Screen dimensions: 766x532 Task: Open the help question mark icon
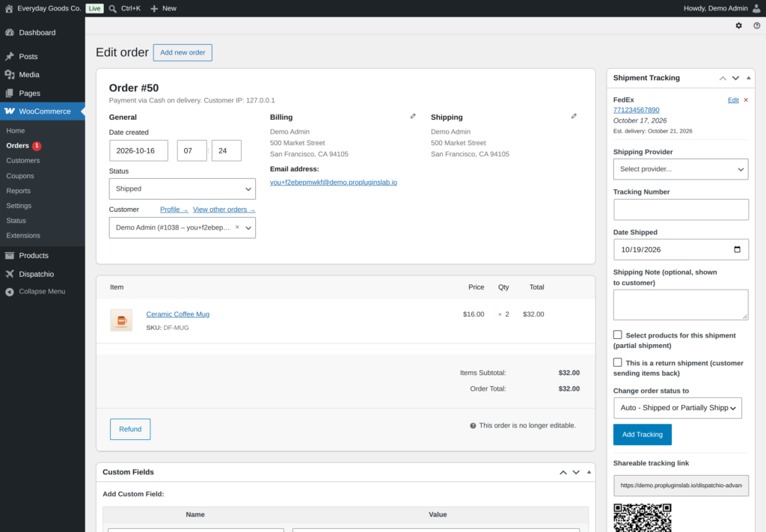click(757, 25)
